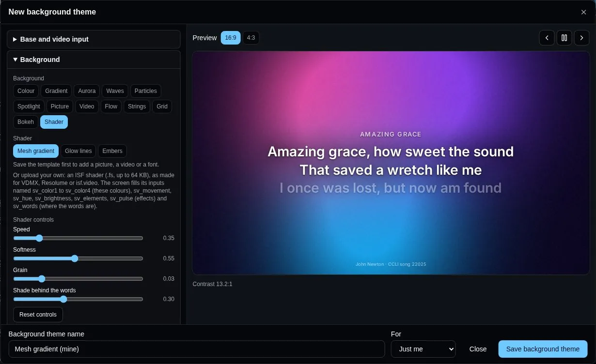Viewport: 596px width, 364px height.
Task: Click the Close button in footer
Action: point(478,349)
